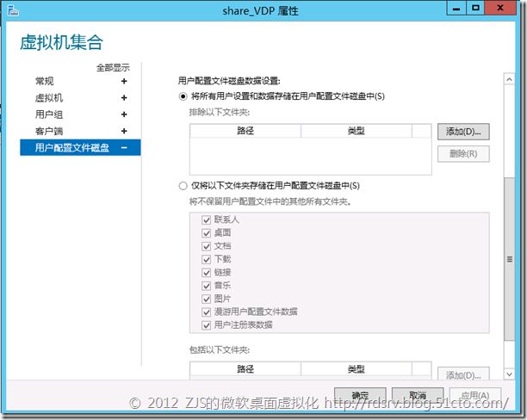527x420 pixels.
Task: Click the 删除(R) button
Action: coord(463,154)
